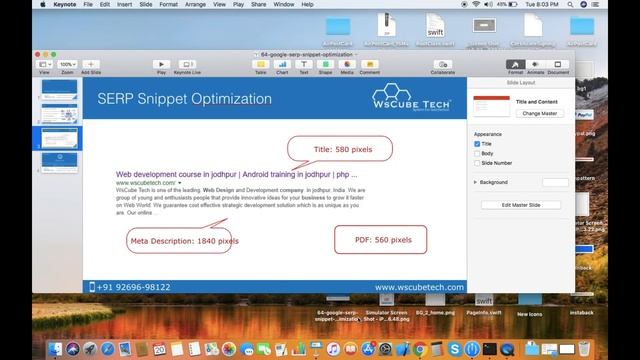Open the document title dropdown arrow

(x=356, y=55)
